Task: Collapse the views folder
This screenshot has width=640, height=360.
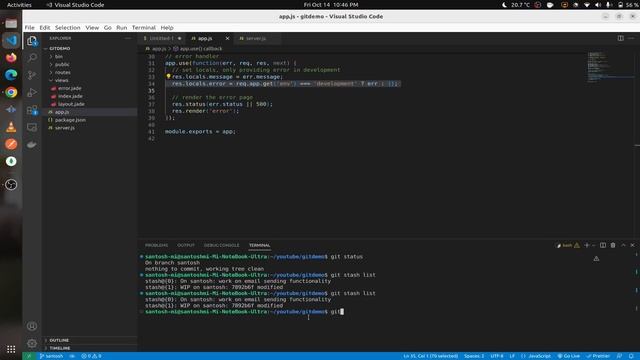Action: (62, 80)
